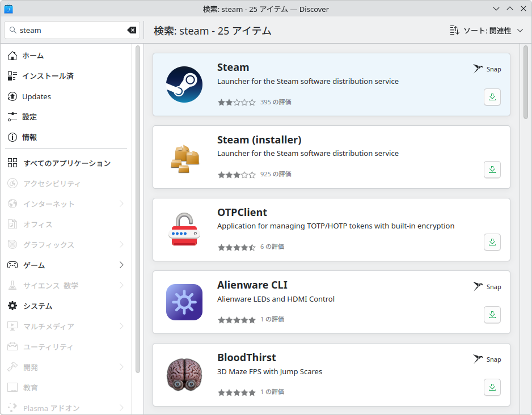
Task: Expand マルチメディア subcategories arrow
Action: (x=121, y=327)
